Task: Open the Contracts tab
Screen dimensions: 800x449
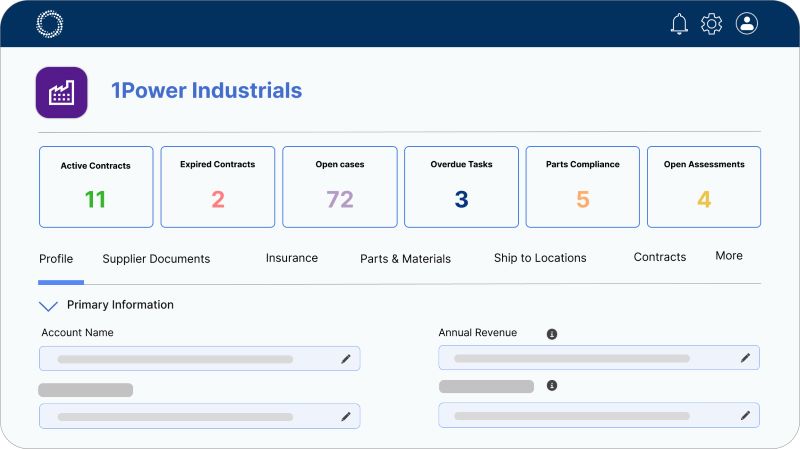Action: coord(660,257)
